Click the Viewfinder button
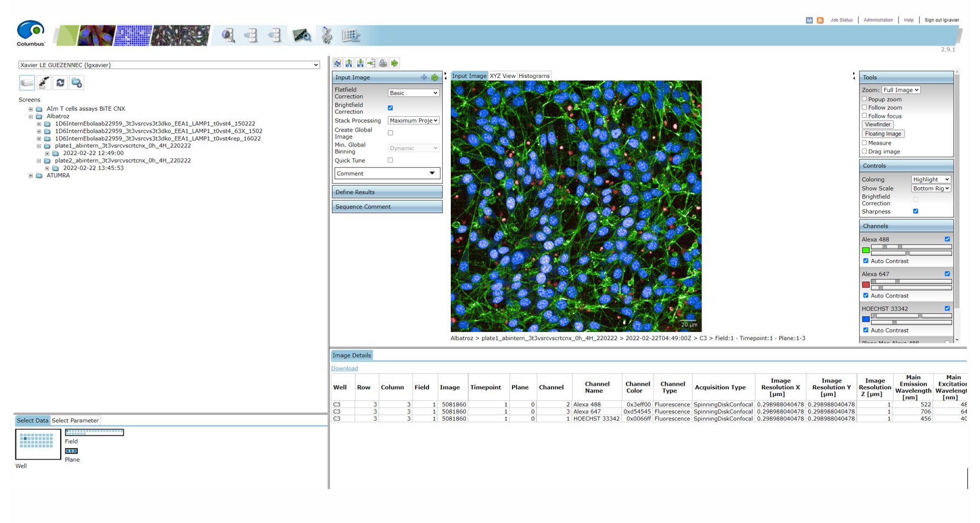The width and height of the screenshot is (980, 523). tap(878, 124)
